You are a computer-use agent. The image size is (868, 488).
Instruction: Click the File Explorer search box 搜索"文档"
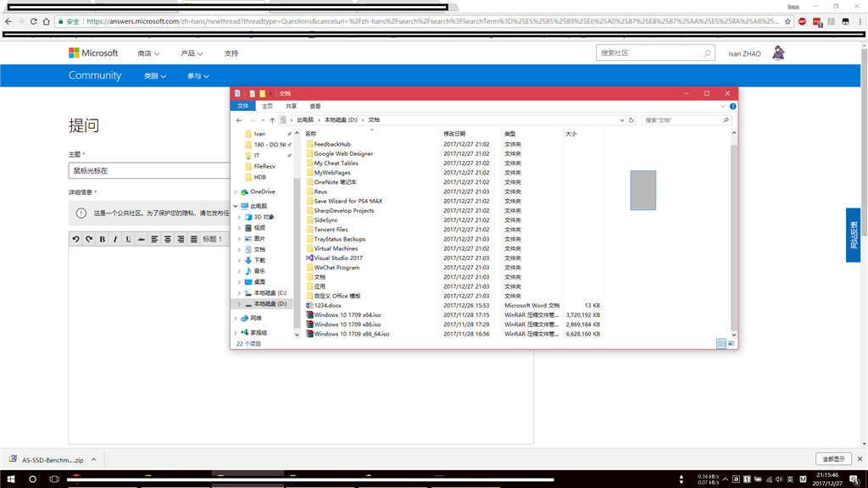(687, 120)
